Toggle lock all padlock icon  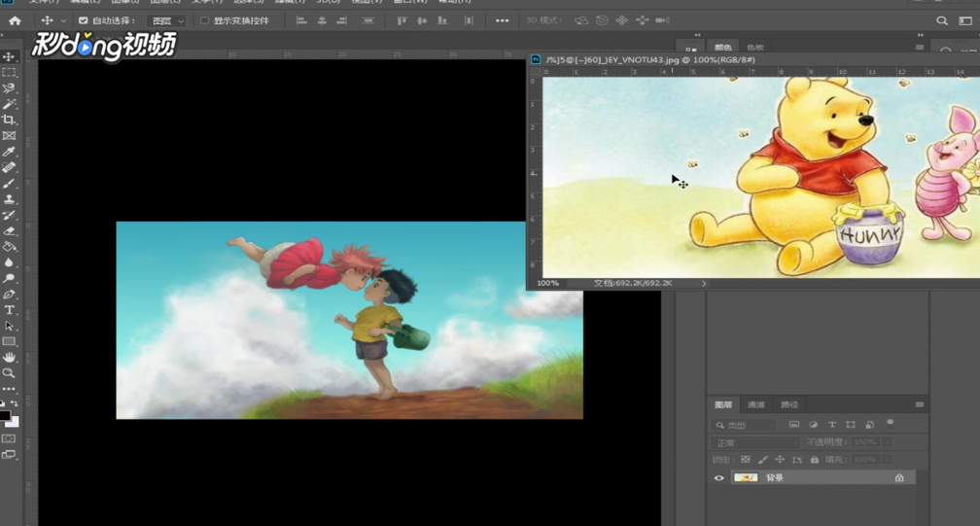tap(815, 460)
